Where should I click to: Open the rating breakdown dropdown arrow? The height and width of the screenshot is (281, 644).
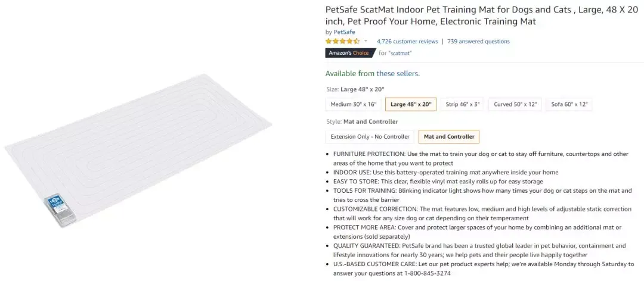click(x=366, y=41)
